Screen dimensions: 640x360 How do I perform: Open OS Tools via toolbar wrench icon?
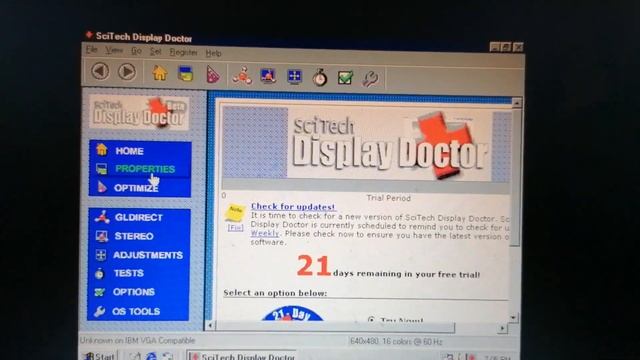371,78
